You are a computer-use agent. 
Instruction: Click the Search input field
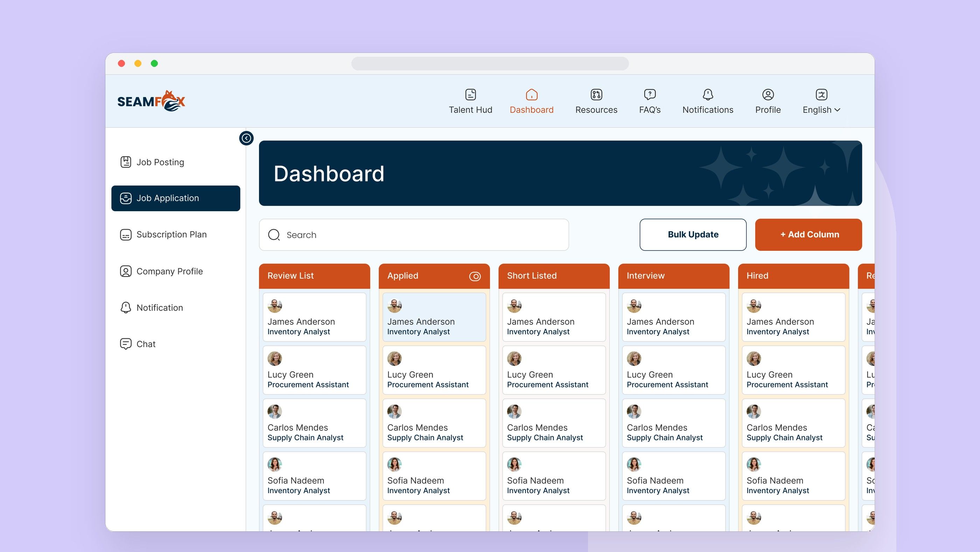click(x=414, y=235)
